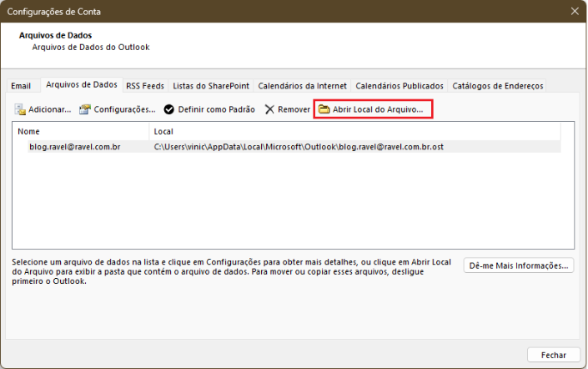This screenshot has width=588, height=369.
Task: Click the Abrir Local do Arquivo folder icon
Action: pyautogui.click(x=324, y=109)
